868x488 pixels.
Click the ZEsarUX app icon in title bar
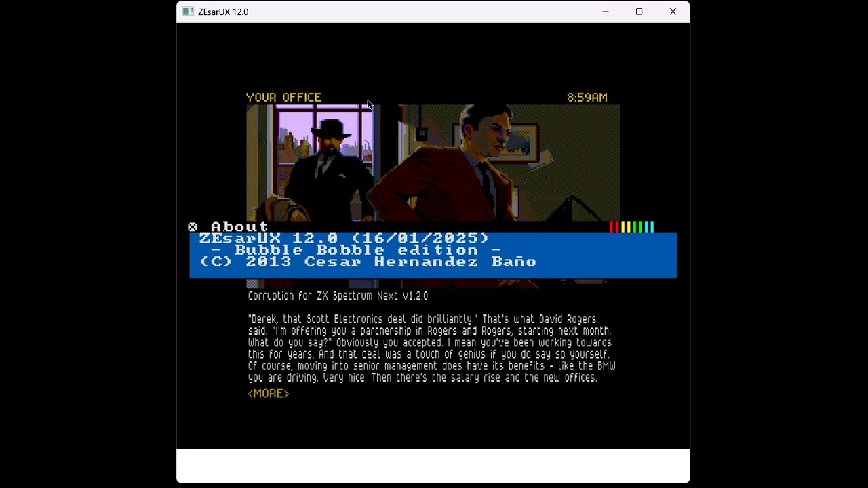point(188,12)
